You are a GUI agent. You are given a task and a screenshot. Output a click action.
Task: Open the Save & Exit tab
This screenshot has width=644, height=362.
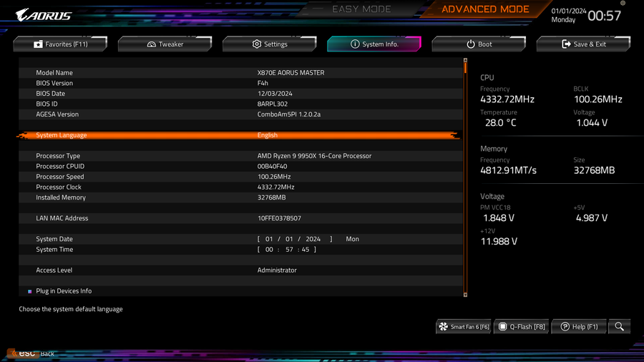coord(583,44)
